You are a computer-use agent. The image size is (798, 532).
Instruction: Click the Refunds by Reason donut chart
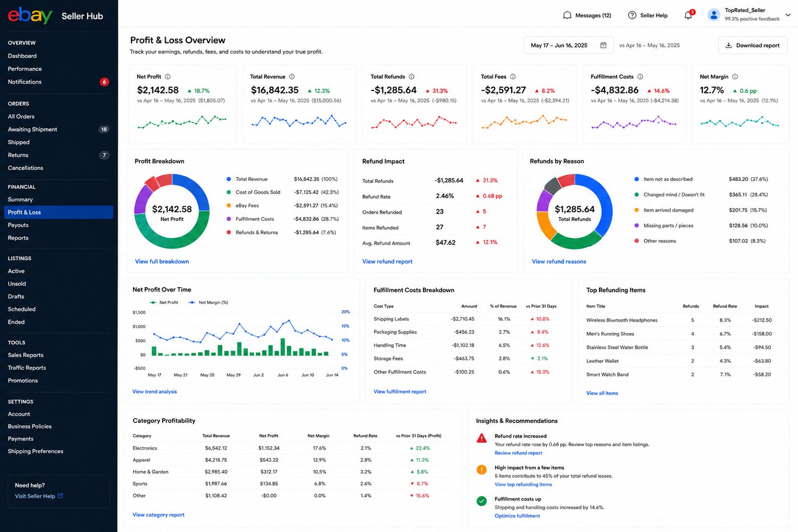click(x=575, y=211)
